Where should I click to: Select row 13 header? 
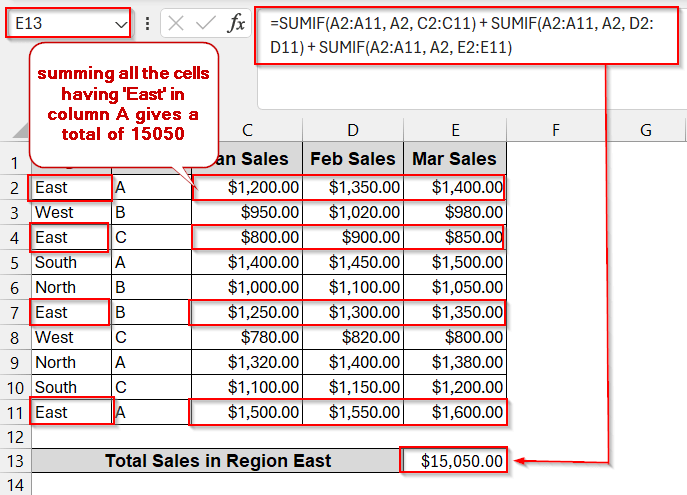coord(15,461)
